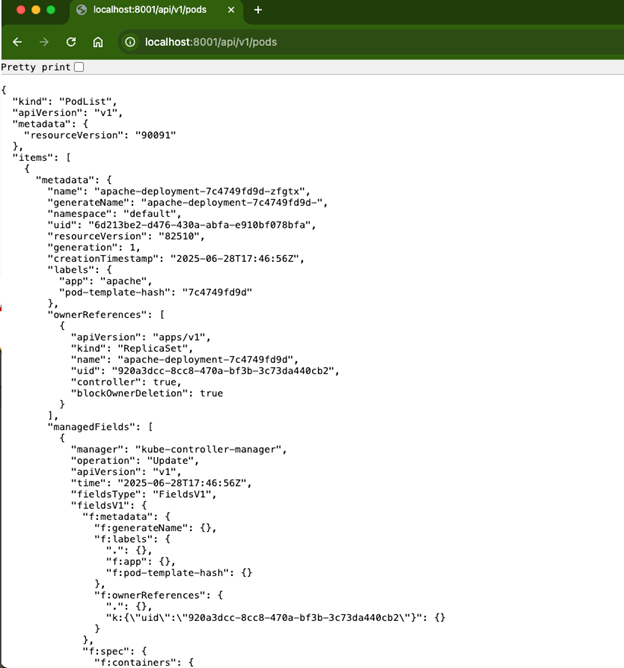
Task: Click the "kind": "PodList" line
Action: 64,101
